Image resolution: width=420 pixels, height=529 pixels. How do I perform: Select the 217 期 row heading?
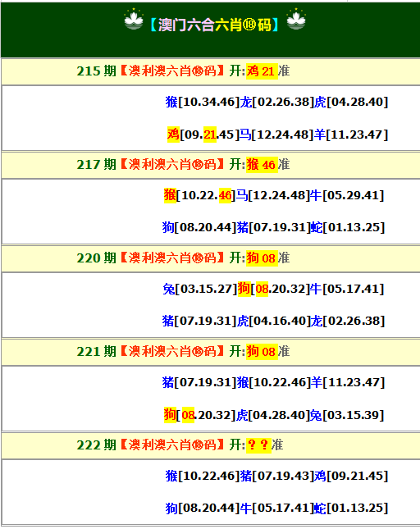211,165
